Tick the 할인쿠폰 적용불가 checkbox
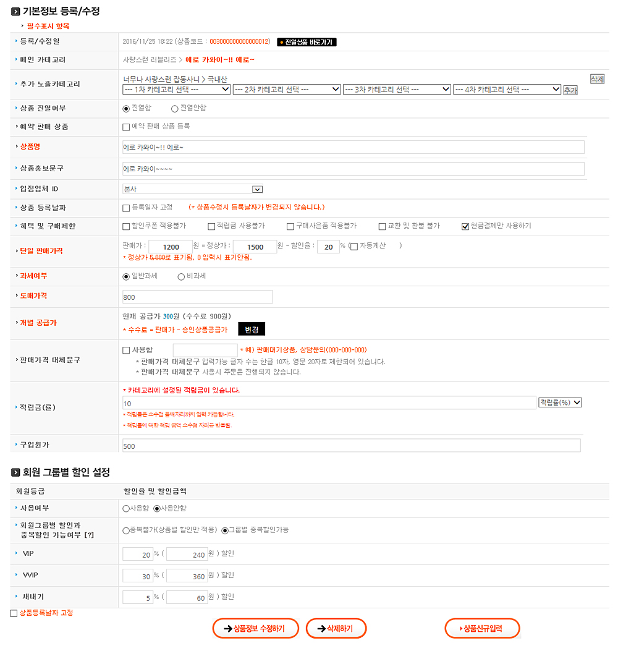 click(127, 226)
